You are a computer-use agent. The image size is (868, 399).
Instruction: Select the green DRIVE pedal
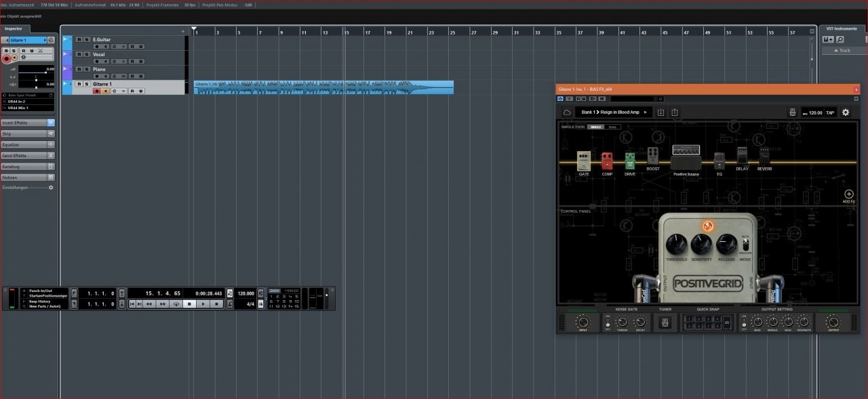coord(630,161)
